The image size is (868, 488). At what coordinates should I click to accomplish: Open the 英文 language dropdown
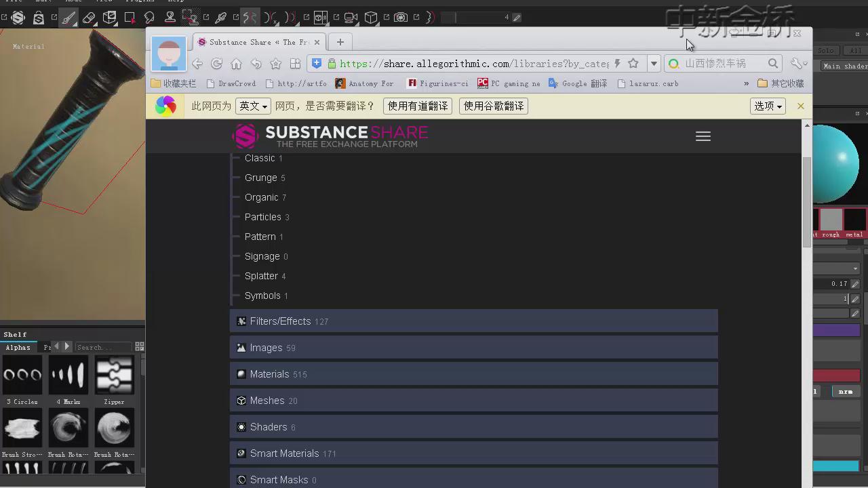(x=252, y=106)
